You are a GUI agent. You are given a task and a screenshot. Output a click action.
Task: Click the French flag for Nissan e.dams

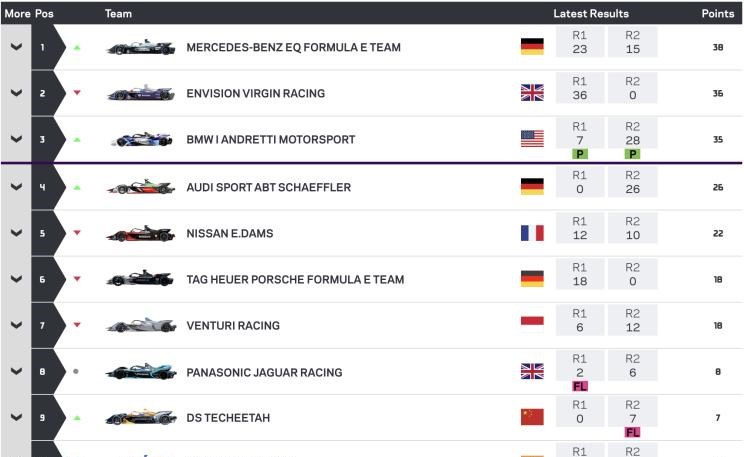point(532,233)
